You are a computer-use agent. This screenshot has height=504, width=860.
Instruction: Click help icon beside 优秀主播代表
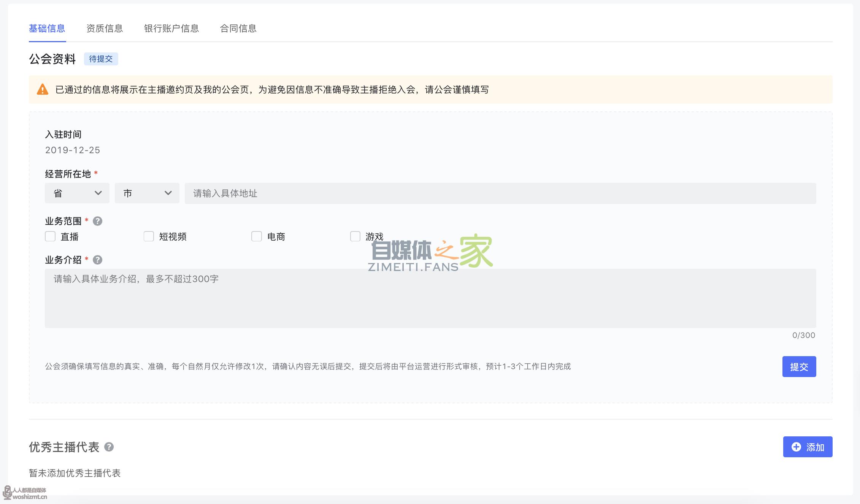click(x=109, y=447)
